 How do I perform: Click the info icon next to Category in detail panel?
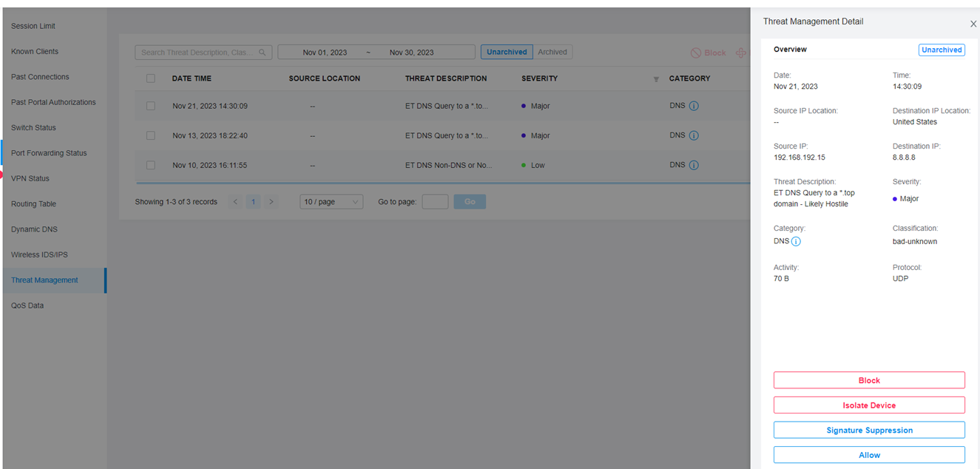coord(796,241)
